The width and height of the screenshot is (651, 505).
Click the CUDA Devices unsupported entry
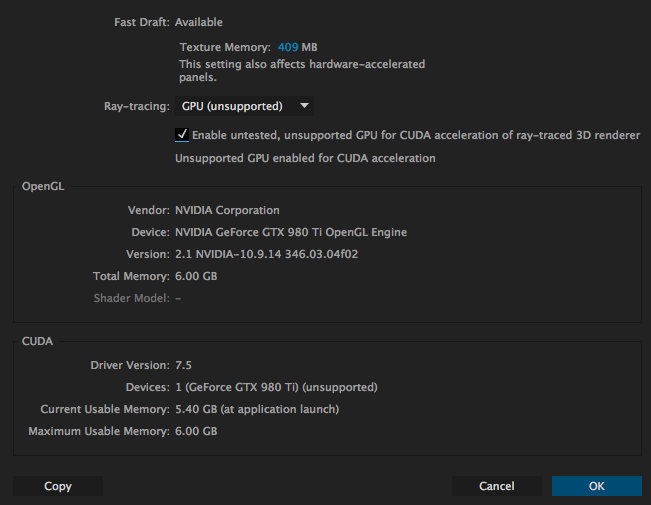(x=276, y=387)
